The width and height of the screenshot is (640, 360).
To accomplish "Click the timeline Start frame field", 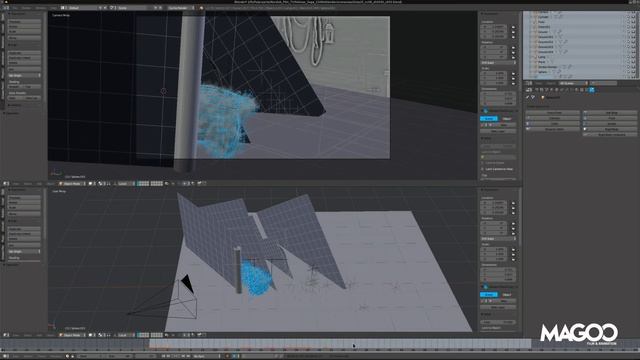I will 90,356.
